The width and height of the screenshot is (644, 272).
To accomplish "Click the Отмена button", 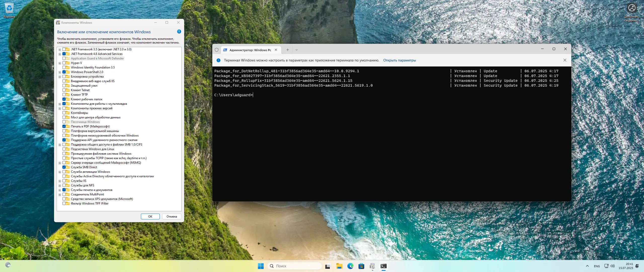I will (172, 217).
